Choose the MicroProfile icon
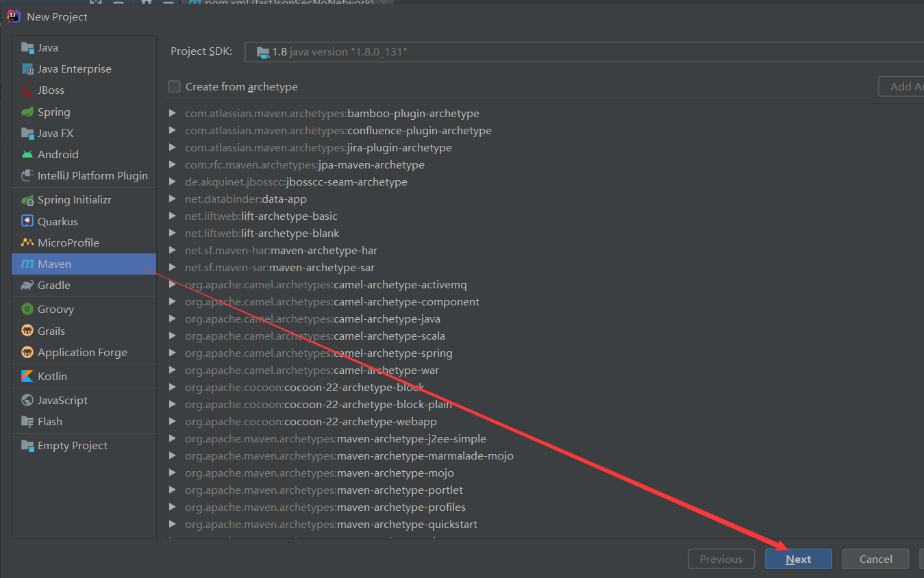This screenshot has height=578, width=924. point(27,243)
